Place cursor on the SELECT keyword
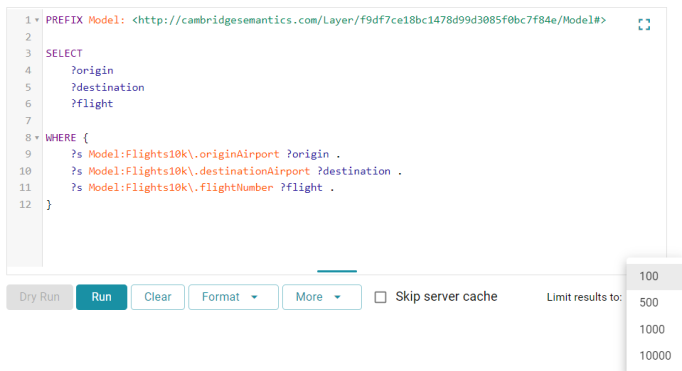The width and height of the screenshot is (682, 371). click(x=64, y=53)
